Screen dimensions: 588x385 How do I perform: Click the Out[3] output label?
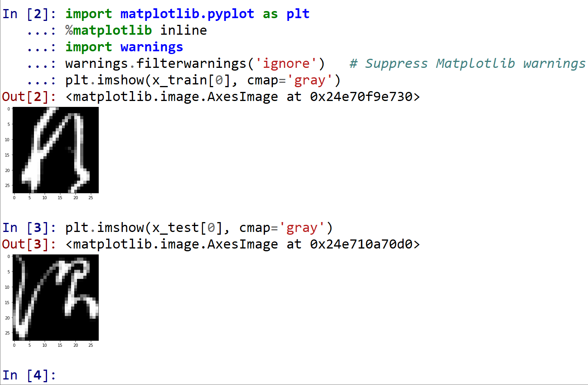pos(29,244)
